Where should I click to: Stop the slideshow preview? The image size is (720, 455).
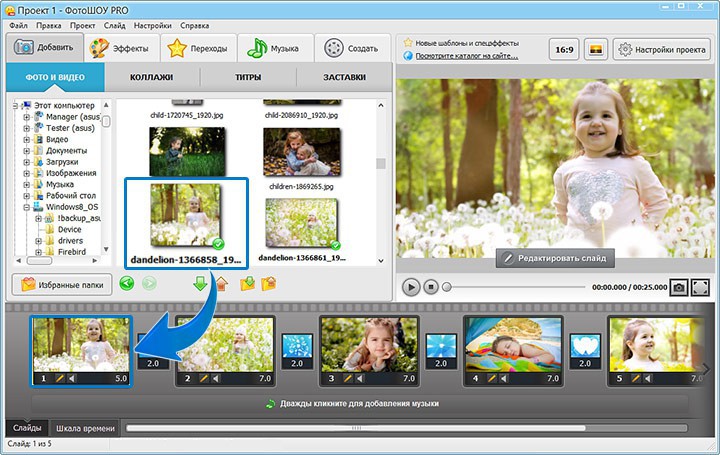431,287
